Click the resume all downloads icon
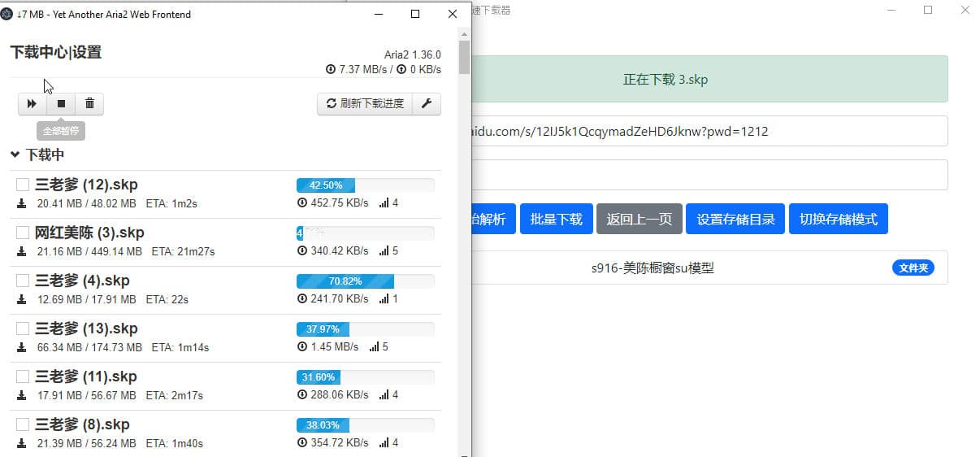Image resolution: width=980 pixels, height=457 pixels. [x=33, y=104]
